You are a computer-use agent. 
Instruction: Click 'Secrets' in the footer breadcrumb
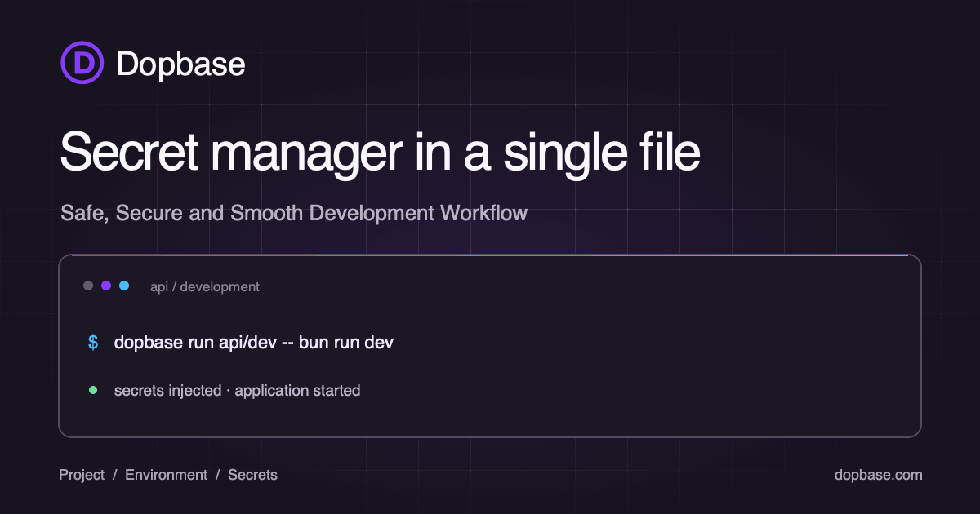[252, 475]
